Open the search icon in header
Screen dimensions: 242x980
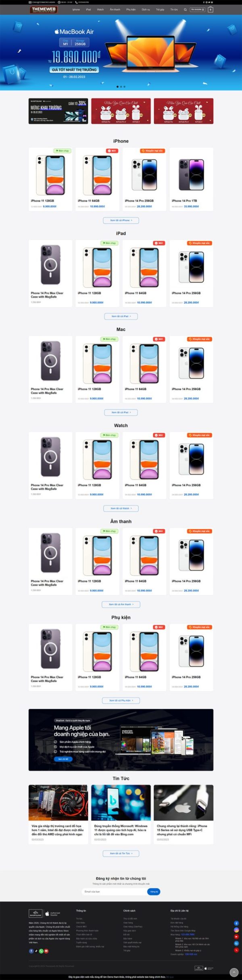coord(185,10)
